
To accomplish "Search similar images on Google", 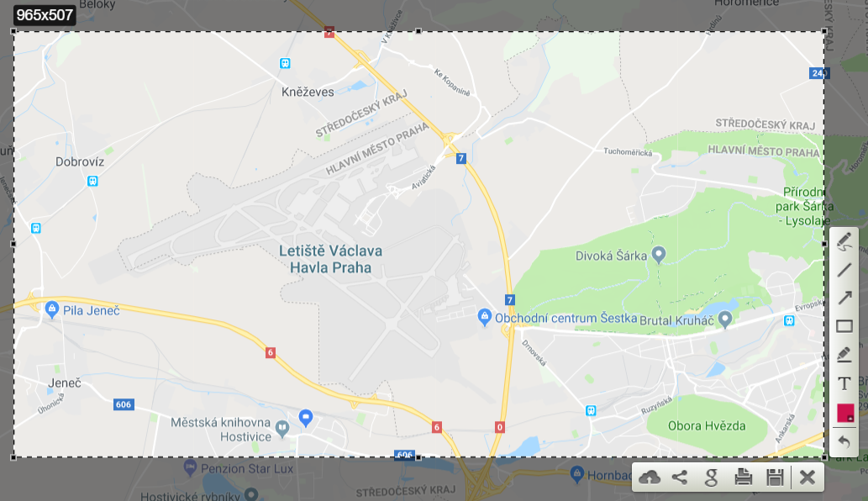I will 712,477.
